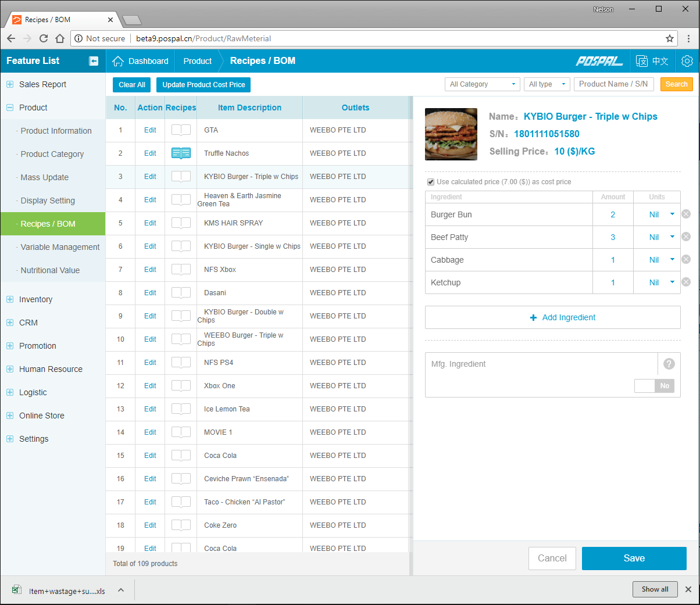This screenshot has height=605, width=700.
Task: Click the Clear All button
Action: click(x=132, y=85)
